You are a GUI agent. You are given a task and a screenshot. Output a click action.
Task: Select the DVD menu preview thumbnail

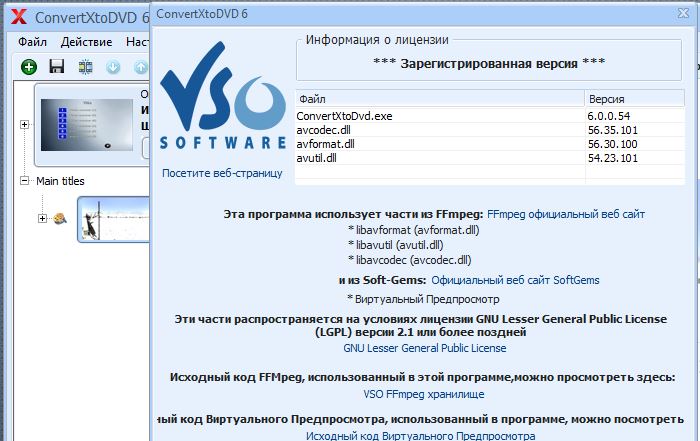point(87,125)
